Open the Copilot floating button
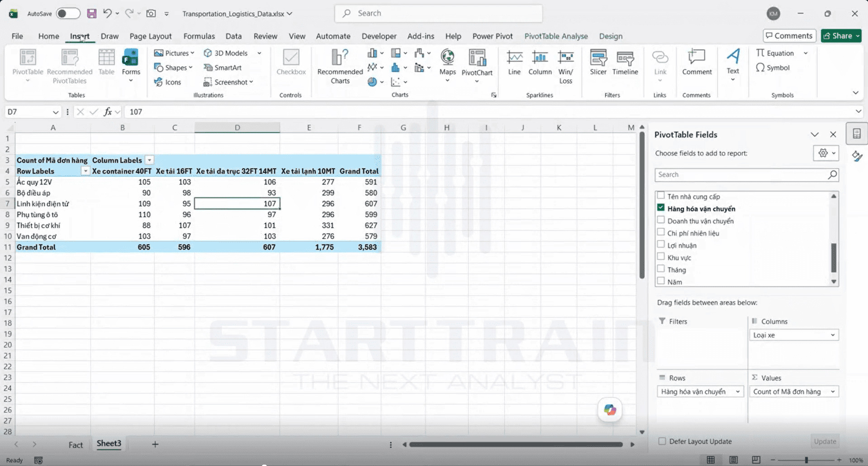The image size is (868, 466). pyautogui.click(x=610, y=410)
